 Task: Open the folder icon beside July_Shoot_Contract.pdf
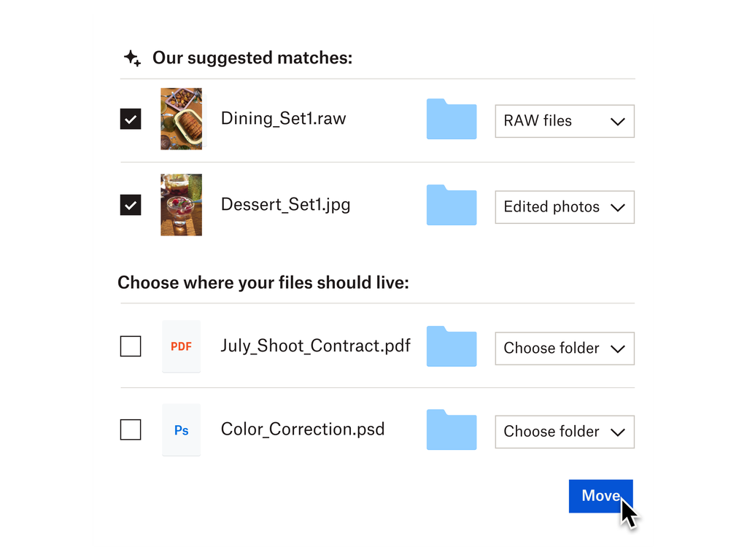click(x=451, y=347)
